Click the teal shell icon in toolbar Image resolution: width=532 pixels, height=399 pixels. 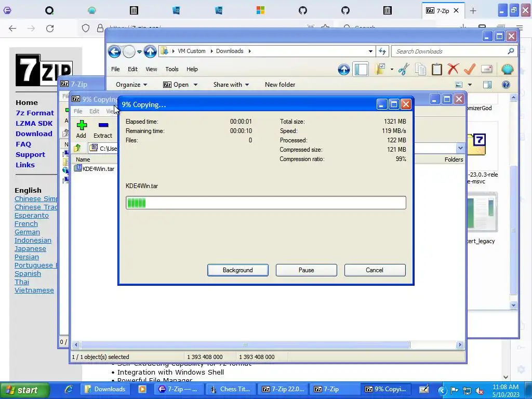click(x=507, y=69)
